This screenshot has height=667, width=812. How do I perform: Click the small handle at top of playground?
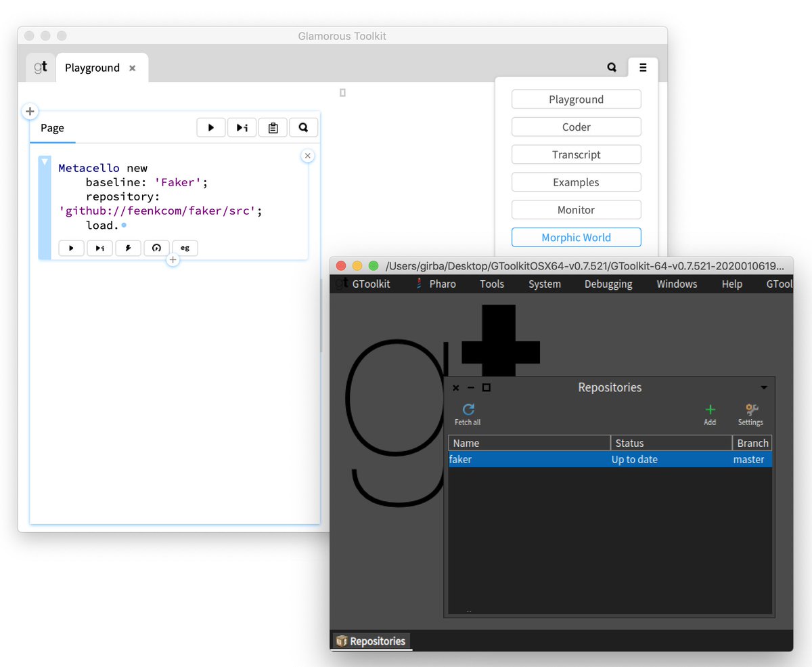click(x=342, y=92)
